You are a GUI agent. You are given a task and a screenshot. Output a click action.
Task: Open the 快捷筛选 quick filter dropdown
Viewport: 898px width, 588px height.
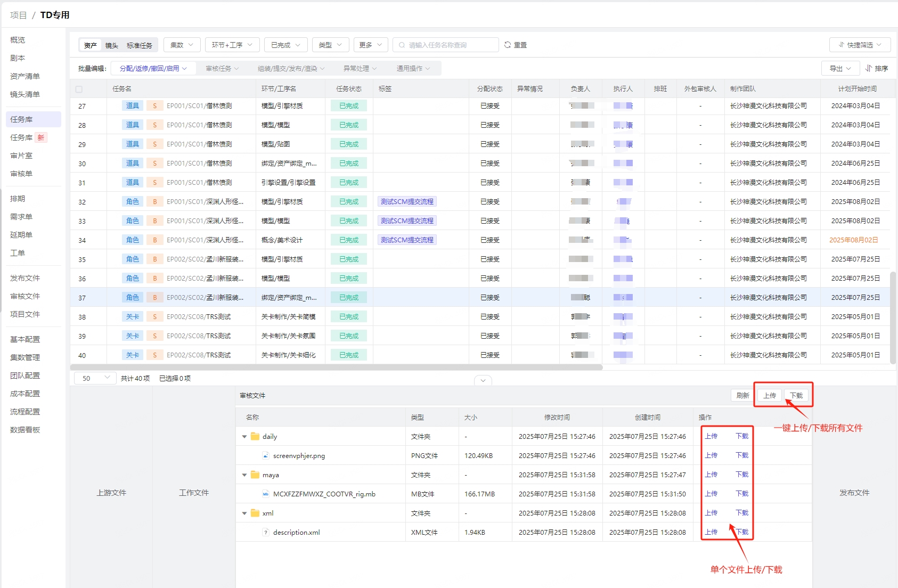click(860, 45)
